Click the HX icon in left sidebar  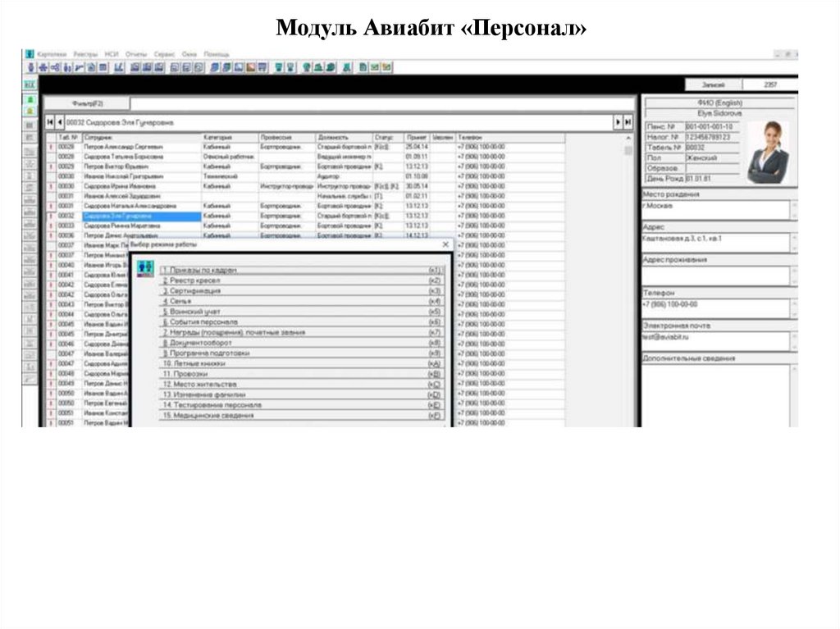[30, 84]
